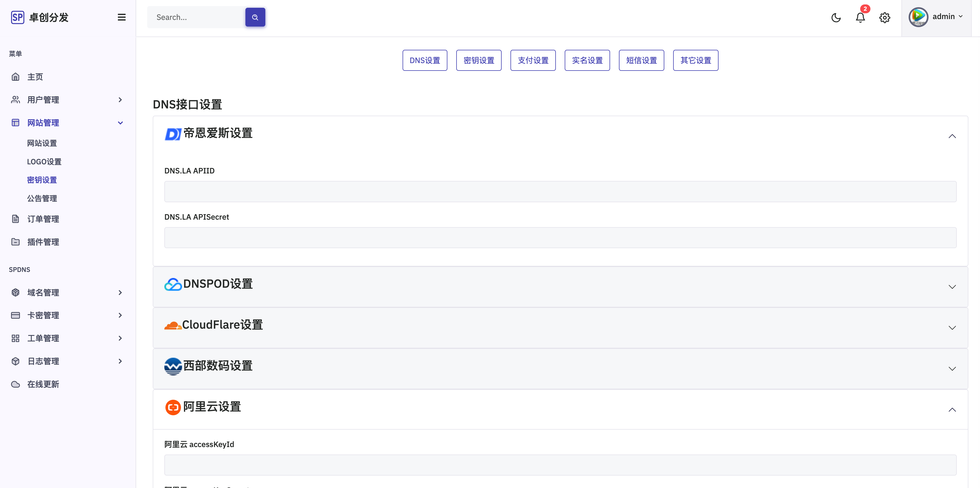Open the LOGO设置 submenu link
Screen dimensions: 980x488
44,162
